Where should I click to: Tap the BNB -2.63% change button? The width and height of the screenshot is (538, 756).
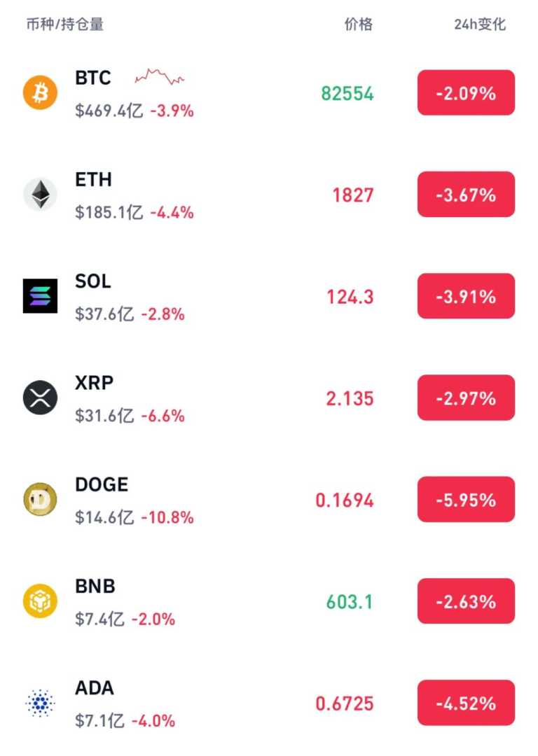(466, 601)
